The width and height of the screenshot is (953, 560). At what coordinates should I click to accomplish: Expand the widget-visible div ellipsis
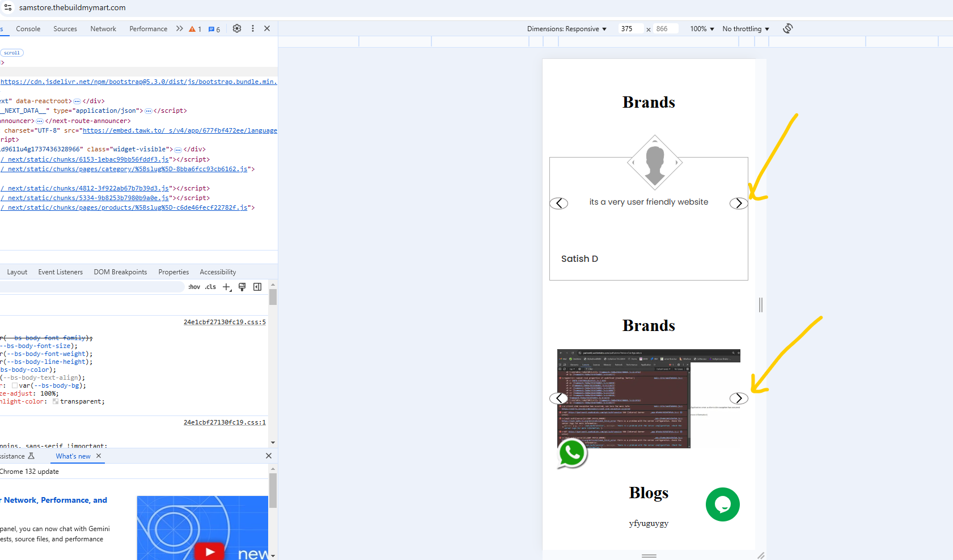[178, 150]
